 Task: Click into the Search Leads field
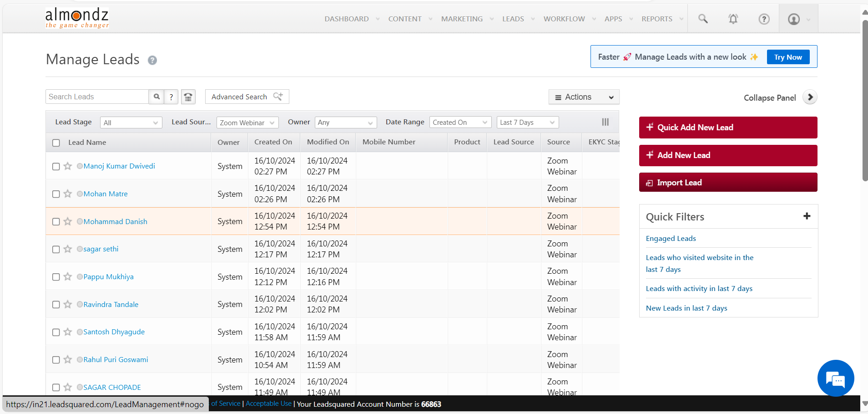97,97
